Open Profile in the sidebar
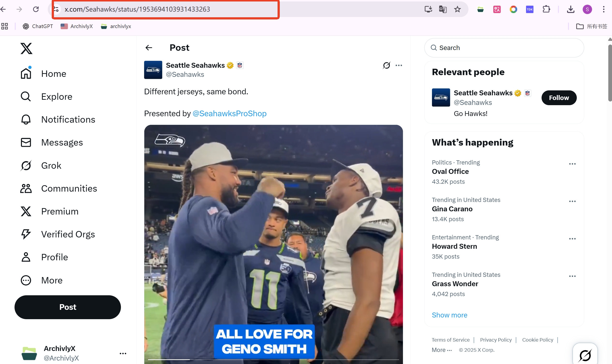The height and width of the screenshot is (364, 612). 44,257
